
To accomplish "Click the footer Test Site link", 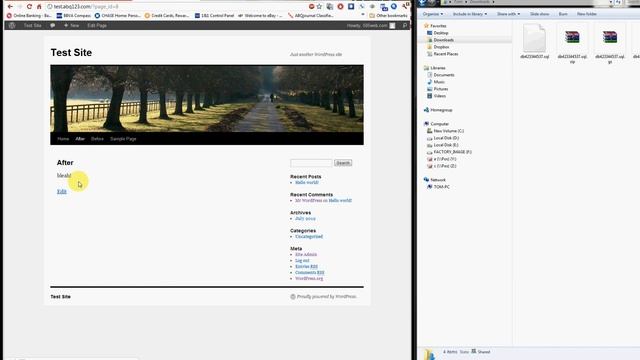I will [60, 297].
